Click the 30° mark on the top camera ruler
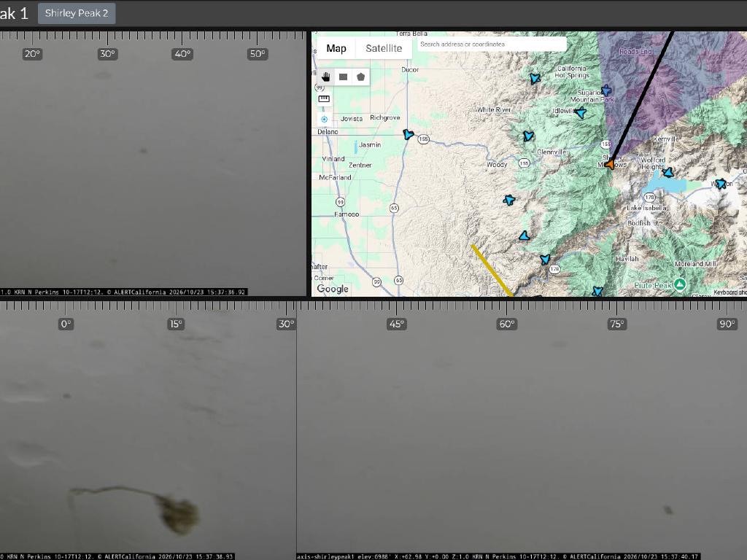 click(107, 54)
